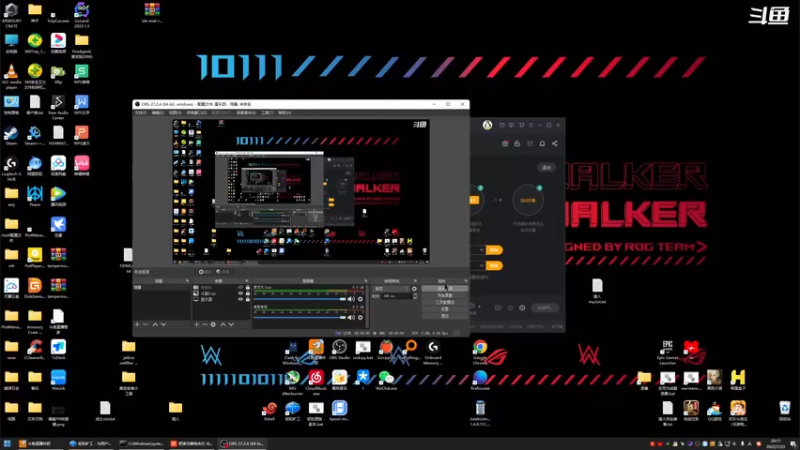Image resolution: width=800 pixels, height=450 pixels.
Task: Click the add scene plus icon in OBS
Action: tap(137, 324)
